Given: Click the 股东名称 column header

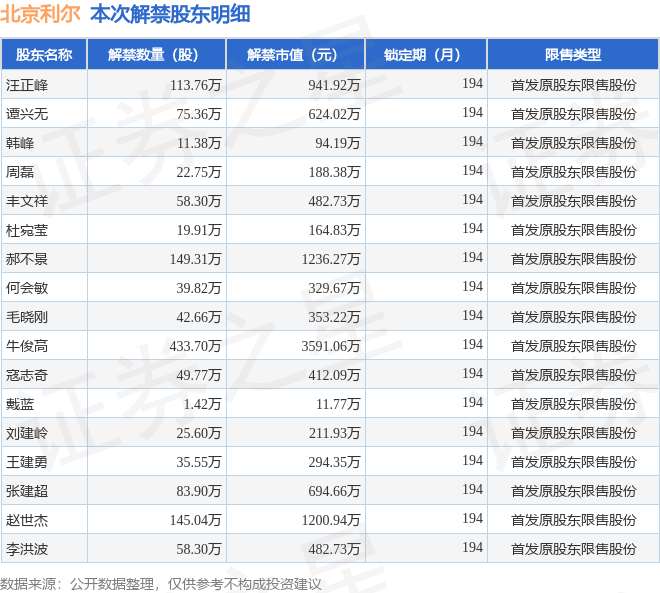Looking at the screenshot, I should click(x=44, y=54).
